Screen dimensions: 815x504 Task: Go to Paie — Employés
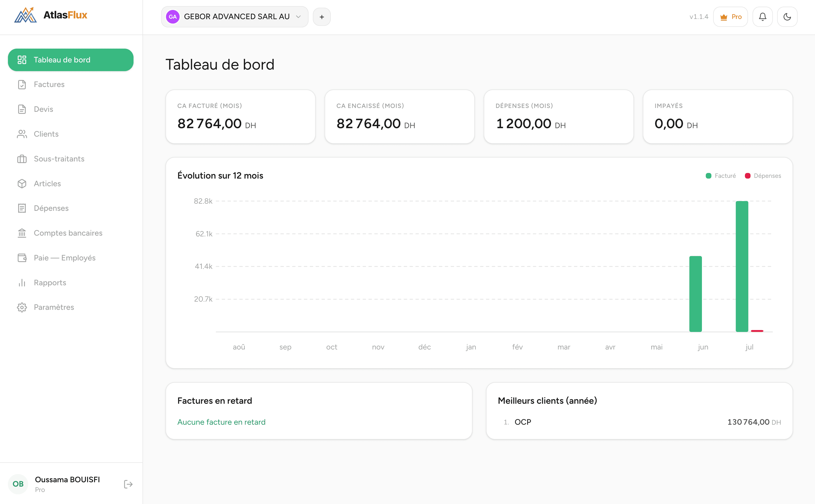[71, 258]
